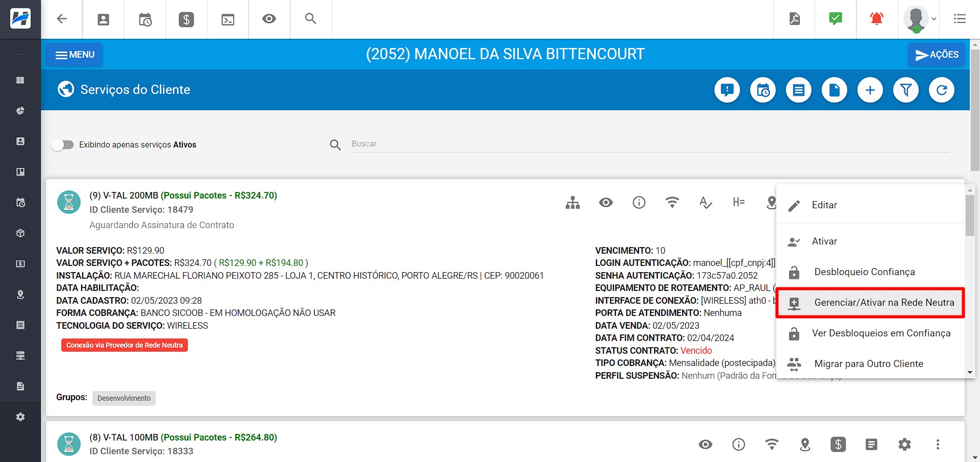Select Ativar in the context menu
This screenshot has width=980, height=462.
(x=870, y=241)
